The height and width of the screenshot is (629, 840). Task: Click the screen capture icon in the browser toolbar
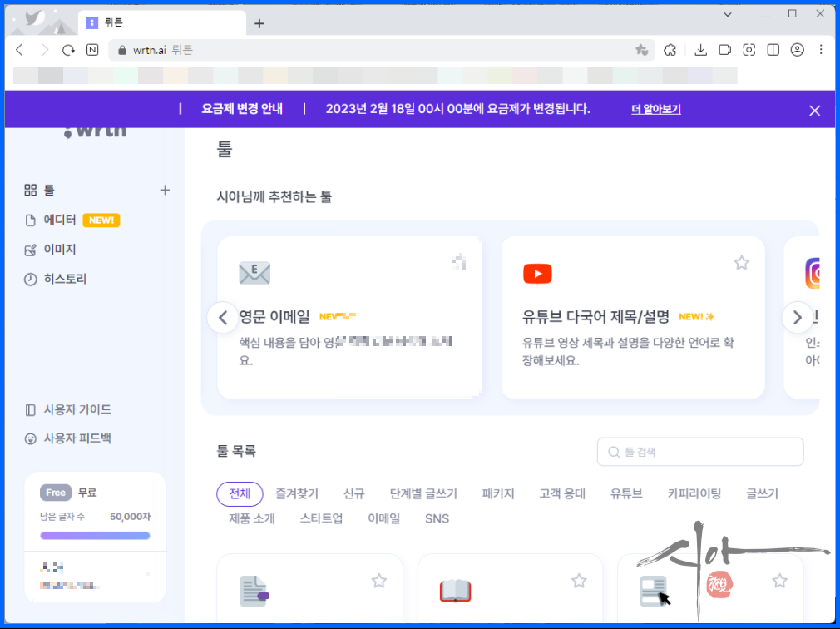click(749, 50)
